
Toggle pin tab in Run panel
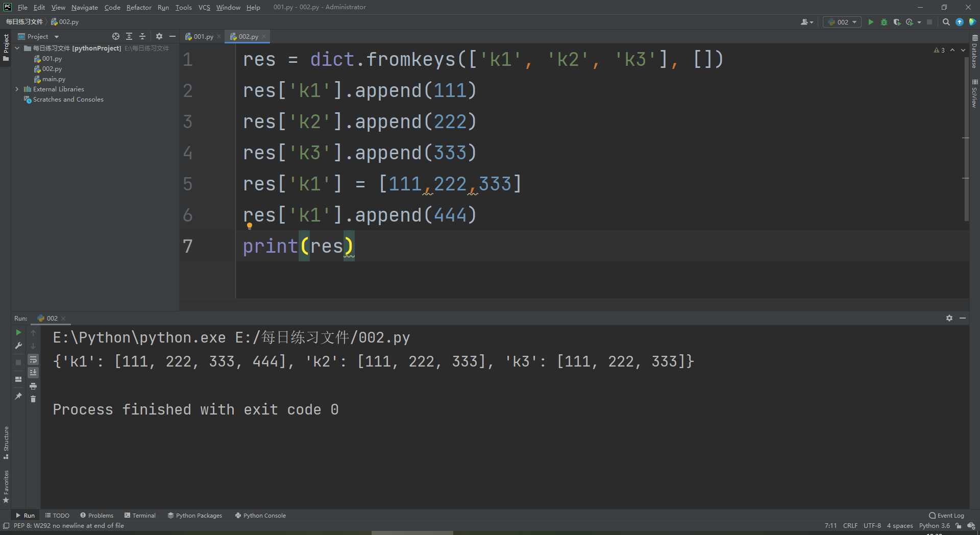18,396
